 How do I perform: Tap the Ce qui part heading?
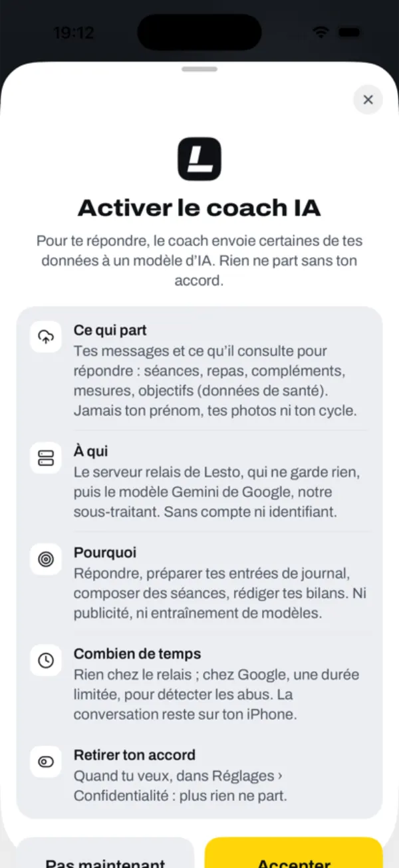[110, 330]
